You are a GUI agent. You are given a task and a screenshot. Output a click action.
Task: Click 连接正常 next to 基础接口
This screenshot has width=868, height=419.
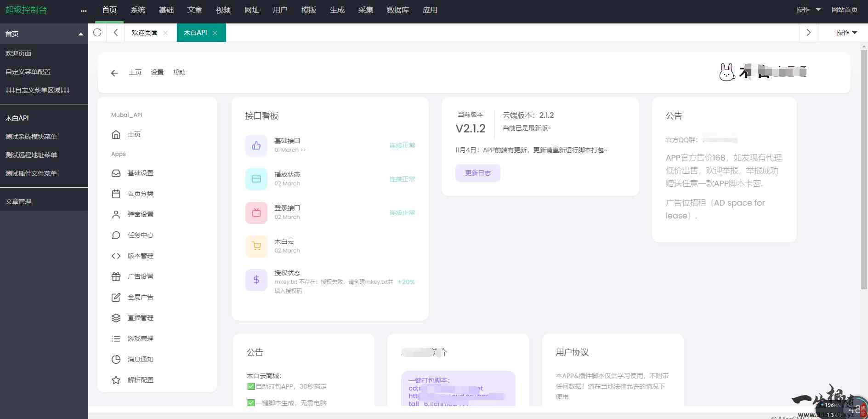pyautogui.click(x=402, y=145)
